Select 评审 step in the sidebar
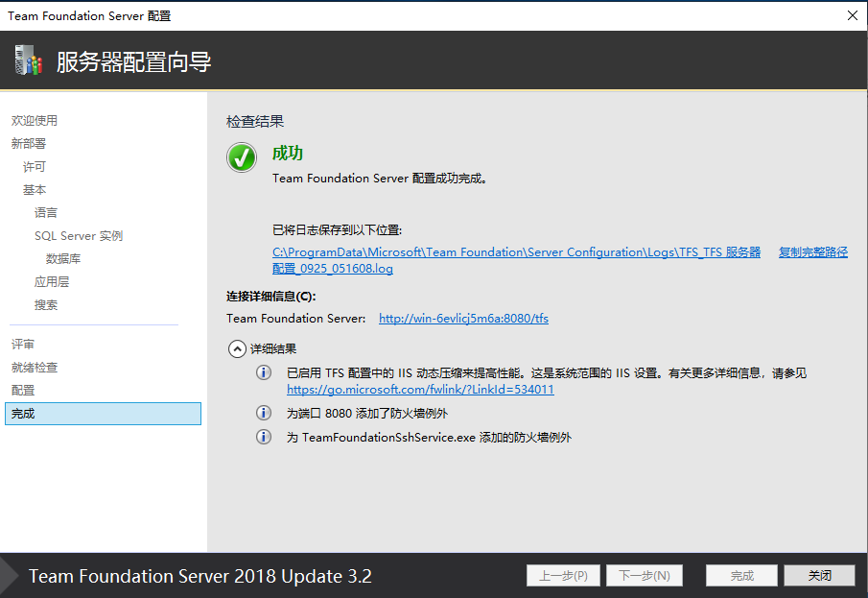Screen dimensions: 868x598 23,345
